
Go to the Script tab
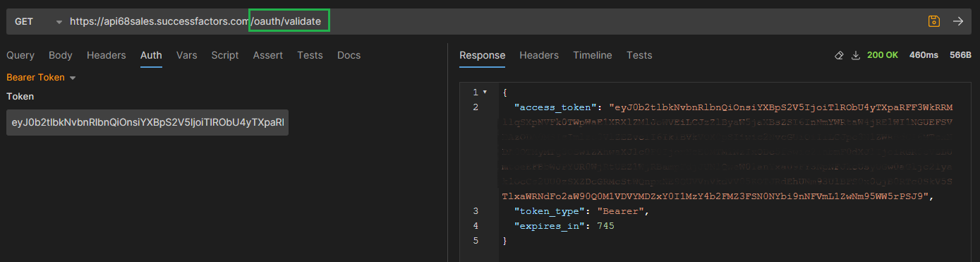tap(225, 55)
